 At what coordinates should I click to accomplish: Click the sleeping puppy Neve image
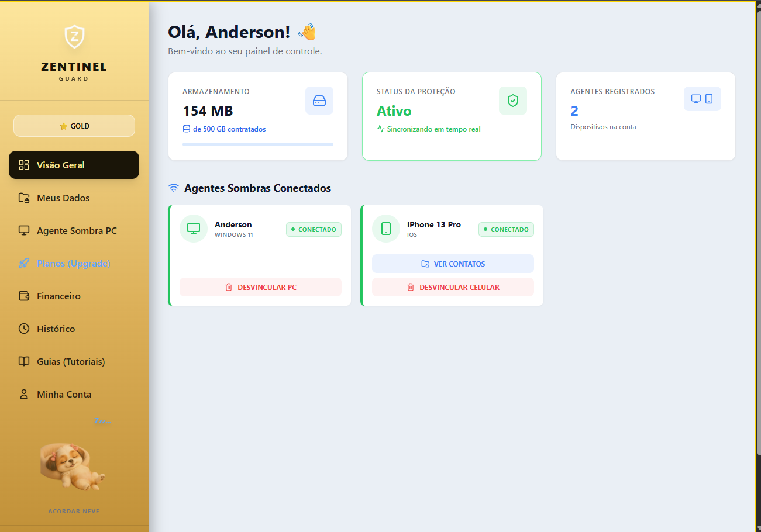click(x=73, y=465)
